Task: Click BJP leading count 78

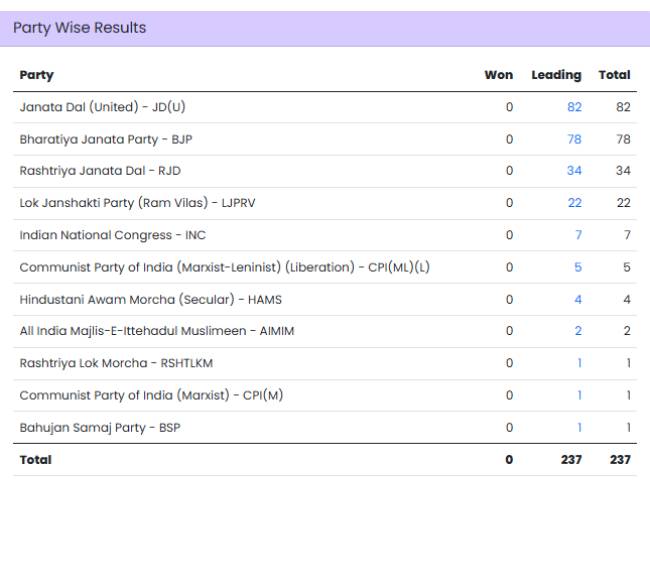Action: point(574,139)
